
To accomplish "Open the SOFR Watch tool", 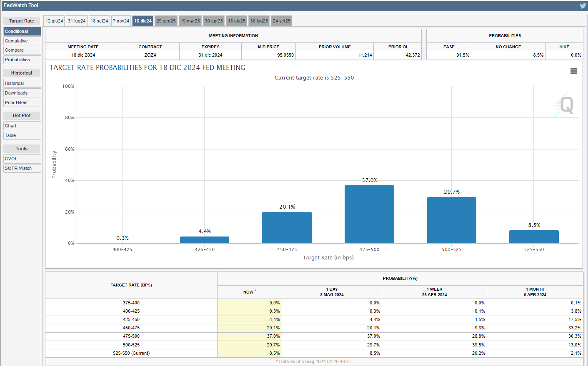I will (22, 168).
